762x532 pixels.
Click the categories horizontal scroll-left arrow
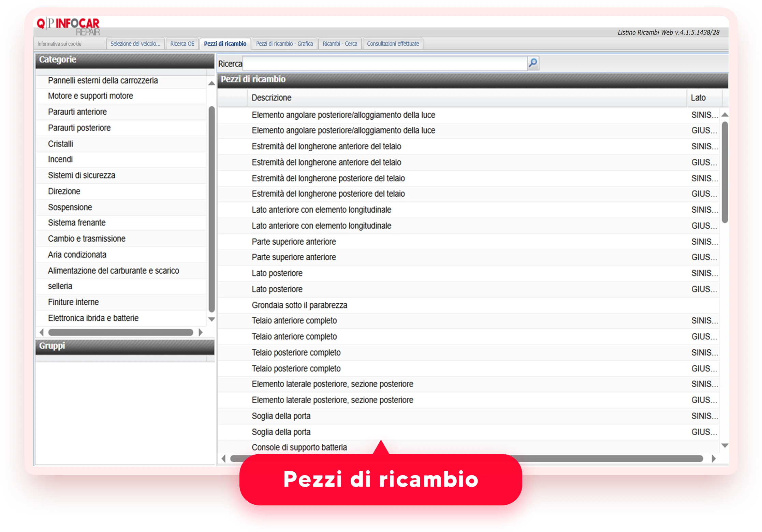42,332
